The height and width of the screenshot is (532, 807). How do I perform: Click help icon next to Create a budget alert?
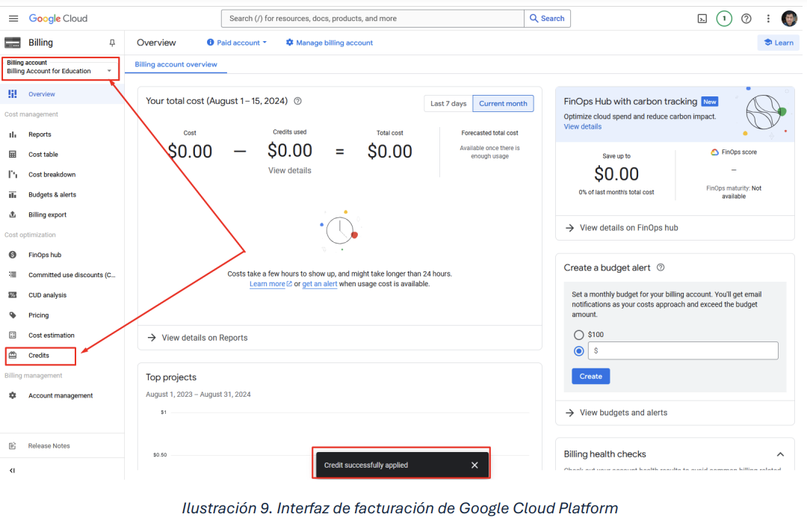click(661, 267)
